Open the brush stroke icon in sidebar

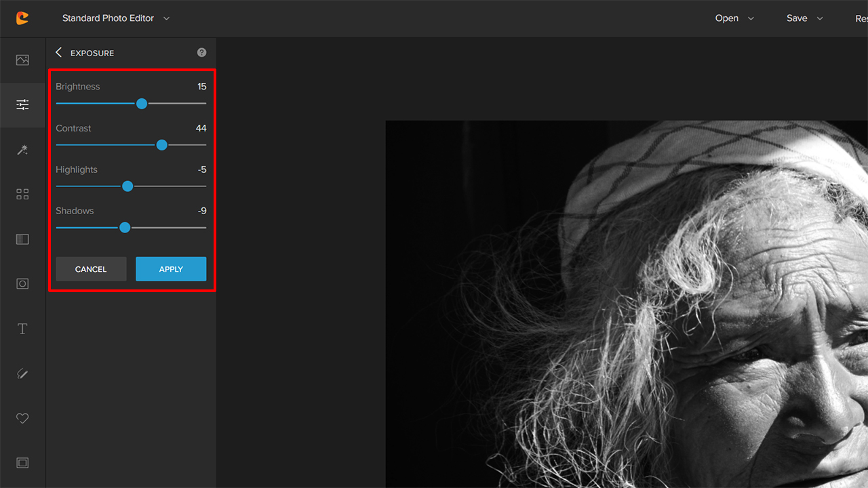[x=22, y=373]
